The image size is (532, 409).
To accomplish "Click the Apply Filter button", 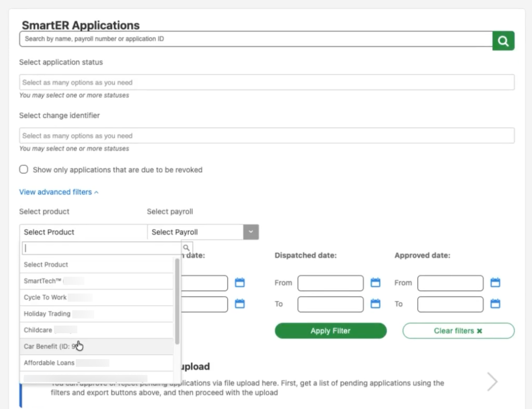I will click(x=330, y=331).
